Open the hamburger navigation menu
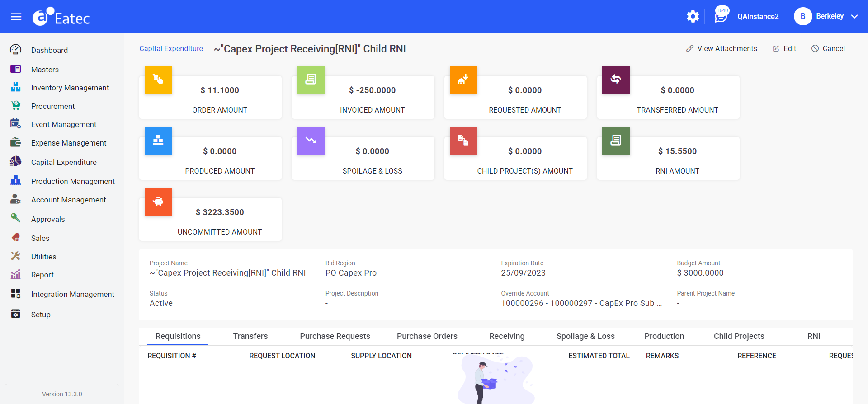Image resolution: width=868 pixels, height=404 pixels. (16, 17)
